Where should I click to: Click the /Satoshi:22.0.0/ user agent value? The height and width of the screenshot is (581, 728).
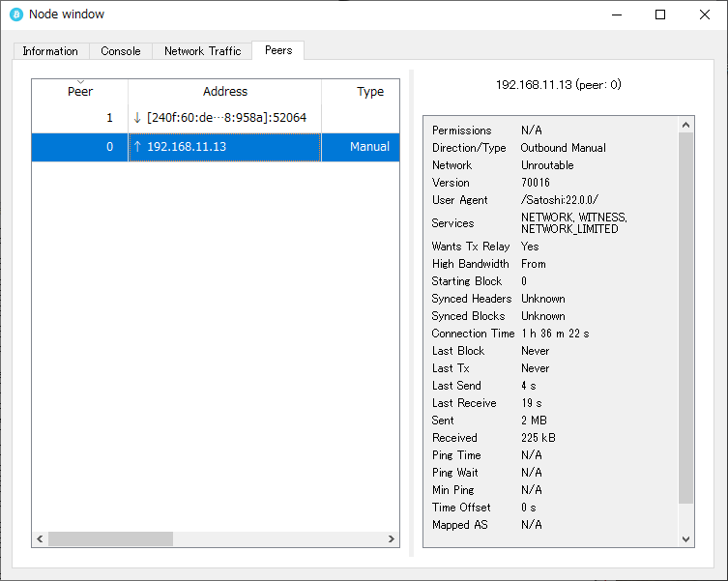[560, 200]
